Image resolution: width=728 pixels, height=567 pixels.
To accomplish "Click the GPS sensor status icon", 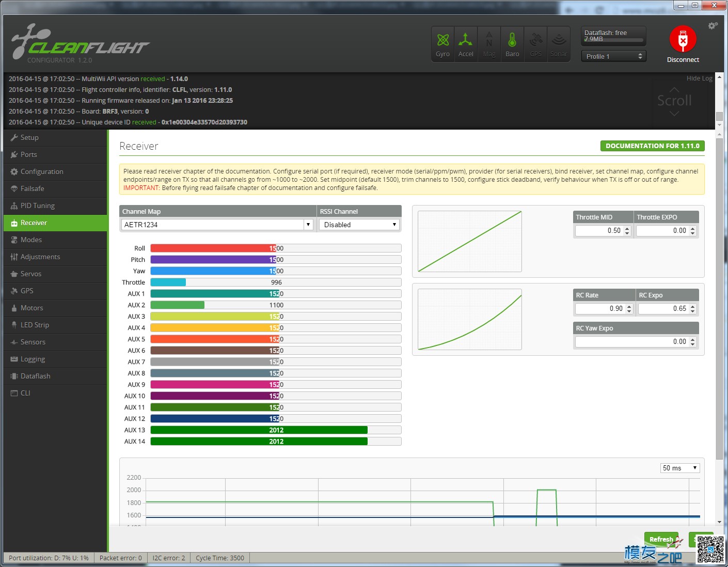I will coord(535,44).
